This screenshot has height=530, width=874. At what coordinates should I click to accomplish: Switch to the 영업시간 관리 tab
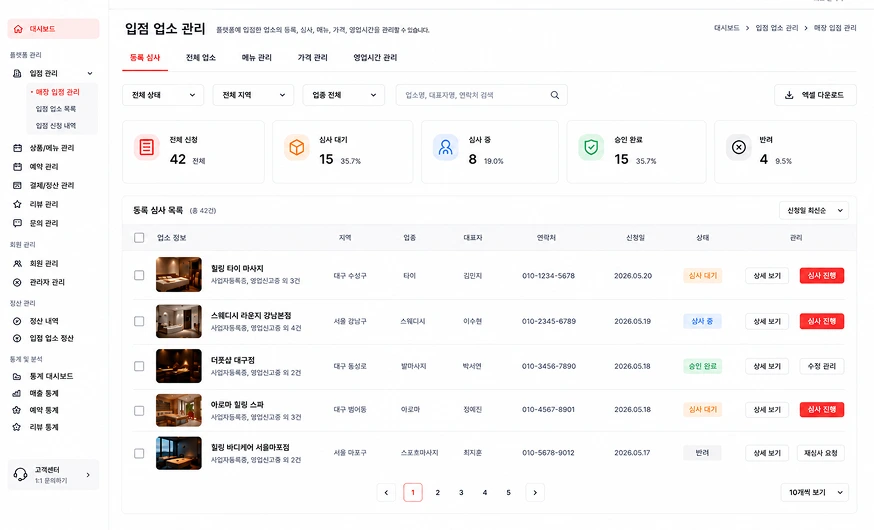click(x=375, y=58)
